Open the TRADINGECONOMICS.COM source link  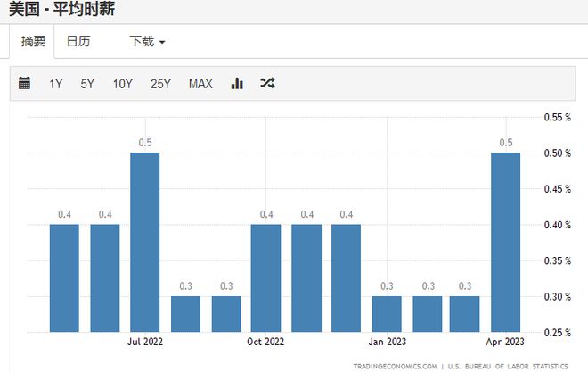[395, 366]
